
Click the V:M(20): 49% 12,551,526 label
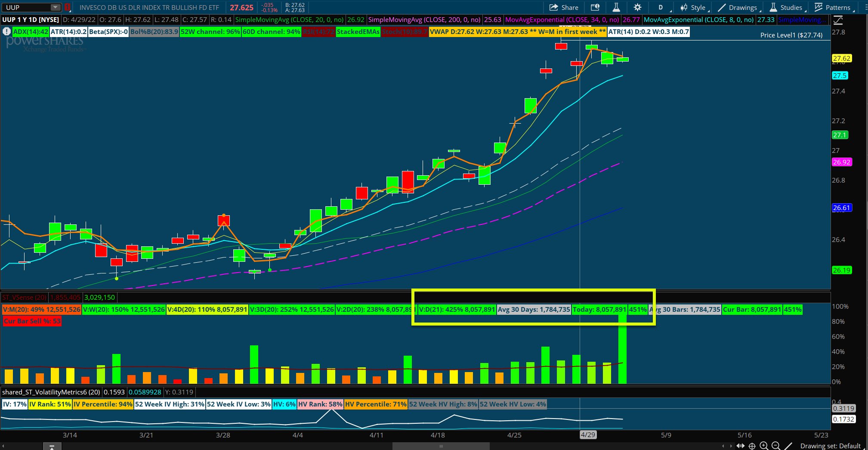41,309
